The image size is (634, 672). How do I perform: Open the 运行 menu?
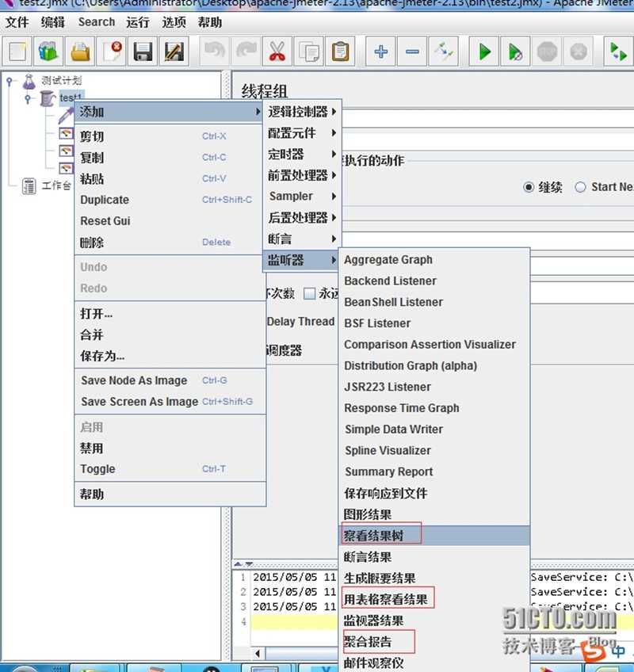tap(138, 22)
